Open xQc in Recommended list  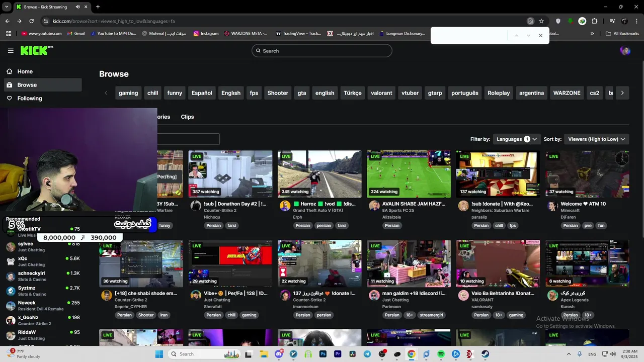pyautogui.click(x=43, y=261)
